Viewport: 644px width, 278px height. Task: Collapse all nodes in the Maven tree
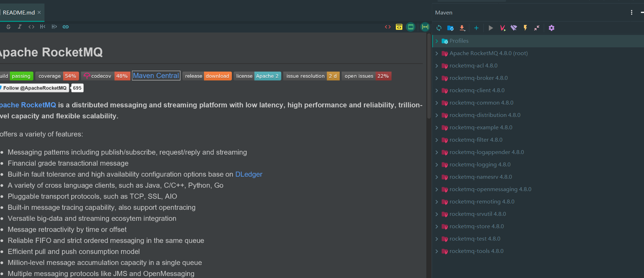[537, 28]
